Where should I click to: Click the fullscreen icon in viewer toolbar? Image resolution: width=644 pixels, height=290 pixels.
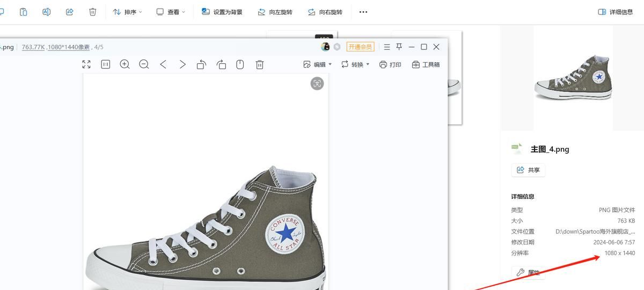point(86,64)
